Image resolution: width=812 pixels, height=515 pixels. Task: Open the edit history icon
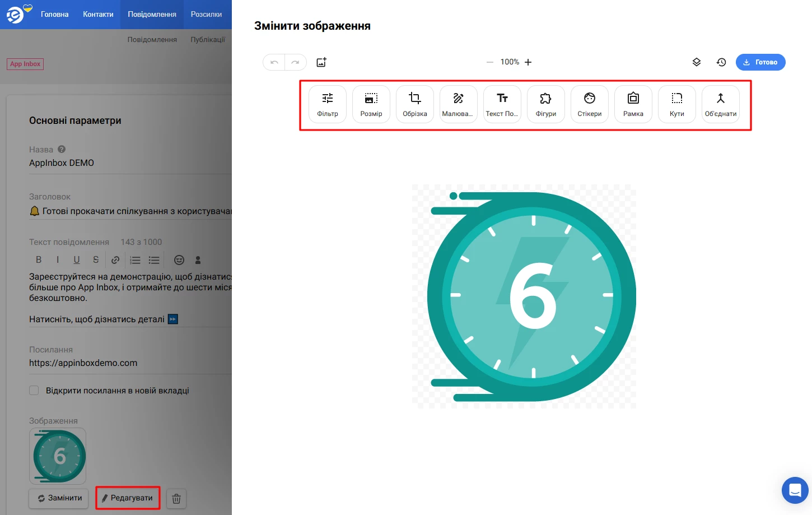point(721,62)
